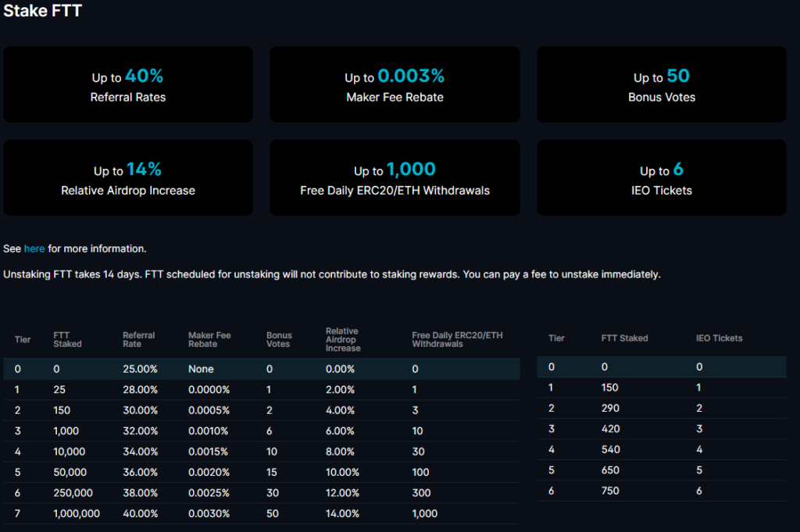The image size is (800, 532).
Task: Click the '6.00%' airdrop increase cell
Action: click(340, 431)
